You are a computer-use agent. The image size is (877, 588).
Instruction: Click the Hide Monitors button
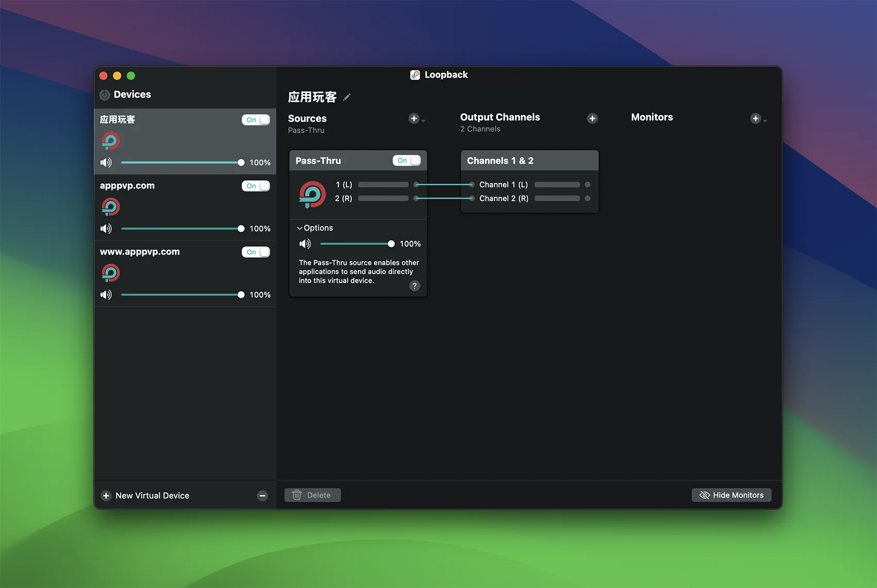click(x=732, y=495)
